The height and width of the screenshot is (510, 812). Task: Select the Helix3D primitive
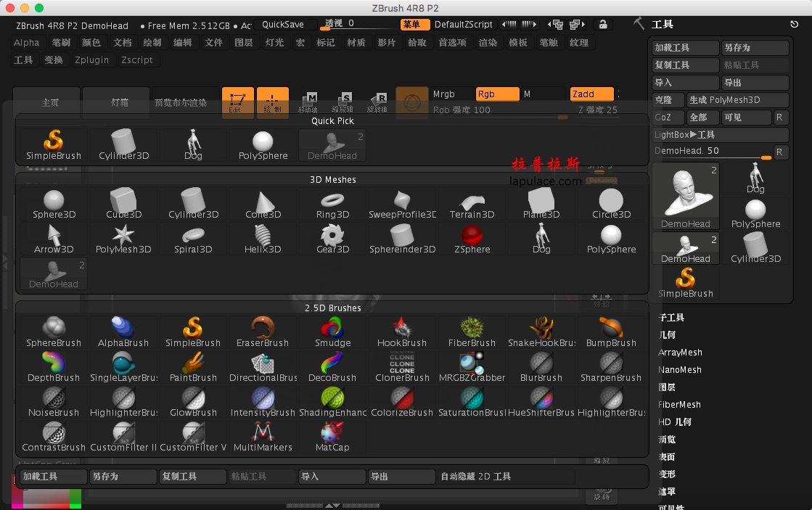coord(263,239)
